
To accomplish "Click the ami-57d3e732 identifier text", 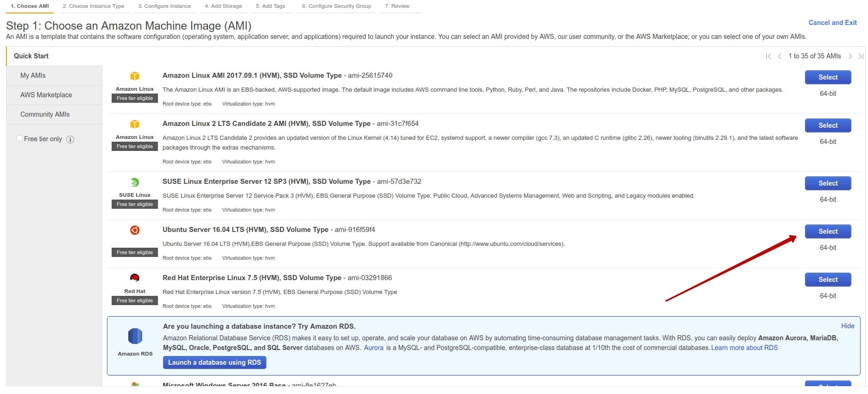I will (x=399, y=181).
